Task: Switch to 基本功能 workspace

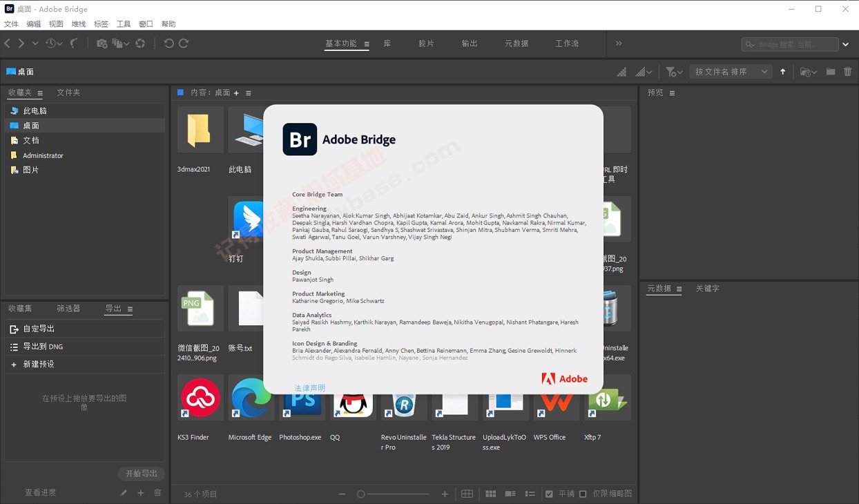Action: click(341, 43)
